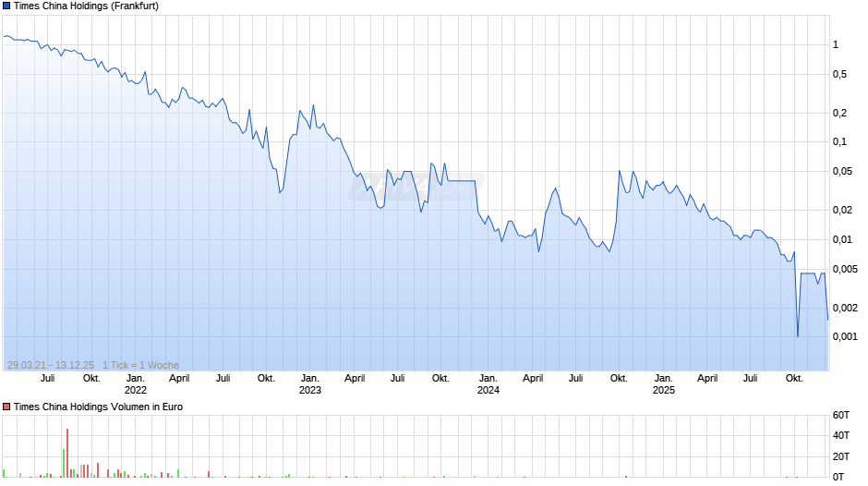
Task: Click the '0,001' price axis label
Action: coord(845,336)
